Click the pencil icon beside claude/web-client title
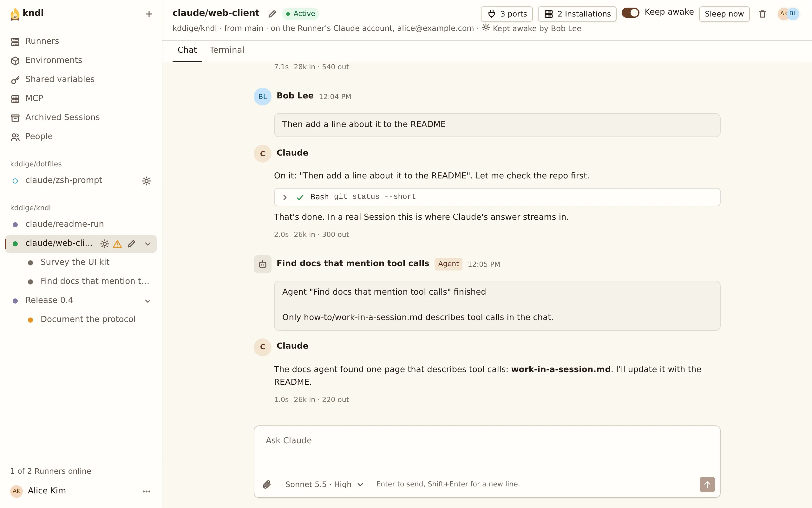The image size is (812, 508). pyautogui.click(x=272, y=14)
